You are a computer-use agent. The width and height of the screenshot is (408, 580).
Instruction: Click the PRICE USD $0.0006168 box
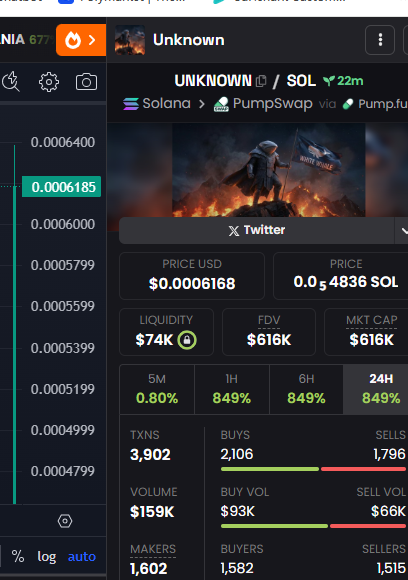point(192,276)
